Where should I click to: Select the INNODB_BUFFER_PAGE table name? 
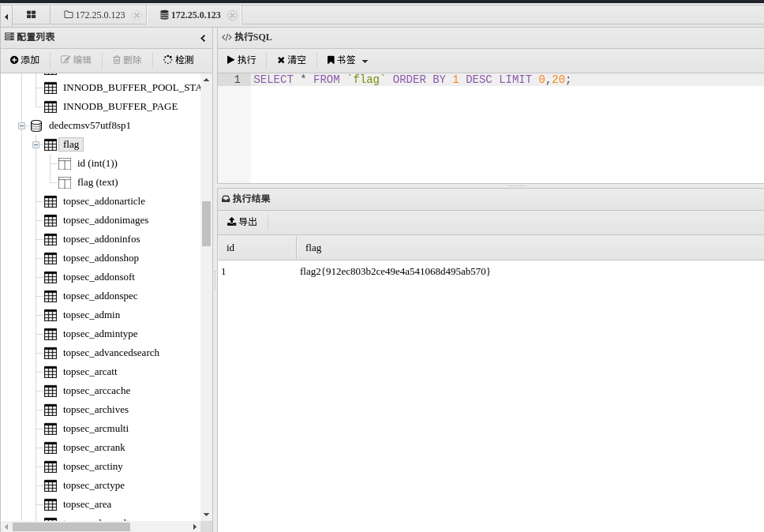tap(120, 107)
